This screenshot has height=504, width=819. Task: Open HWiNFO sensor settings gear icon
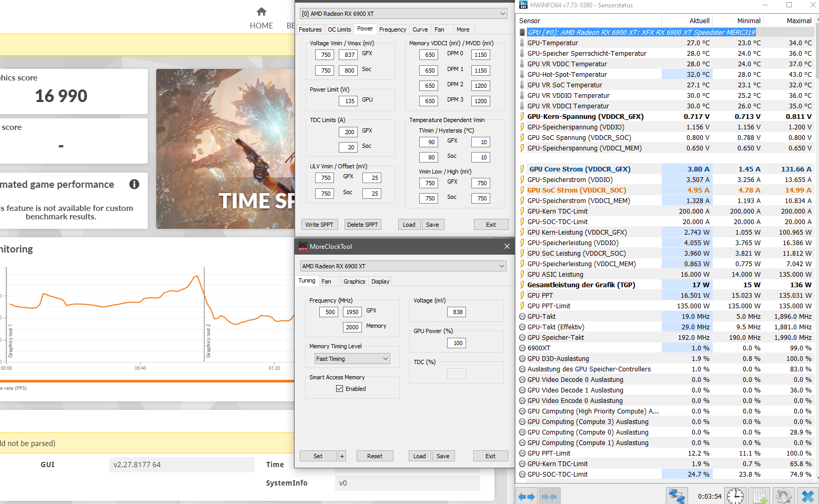tap(784, 496)
